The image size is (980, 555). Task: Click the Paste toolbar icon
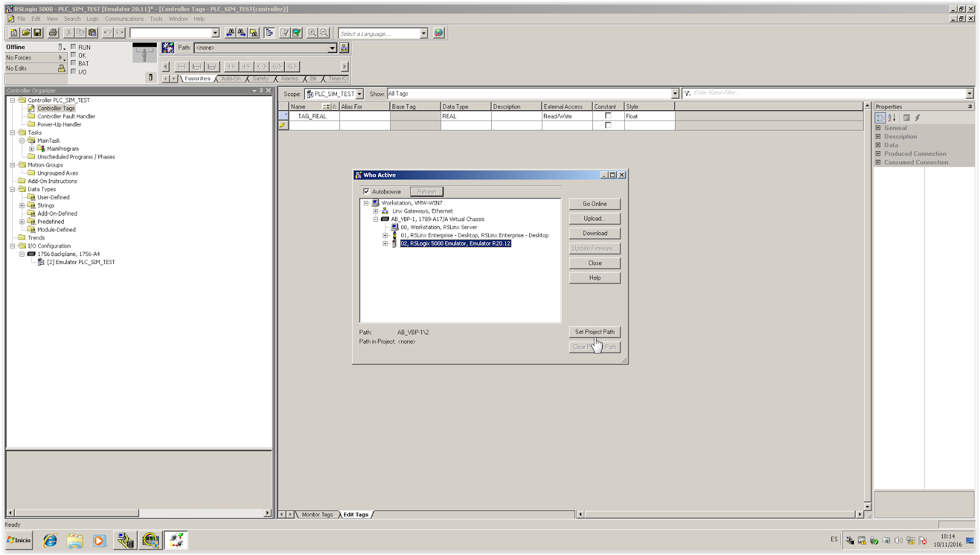[x=92, y=32]
